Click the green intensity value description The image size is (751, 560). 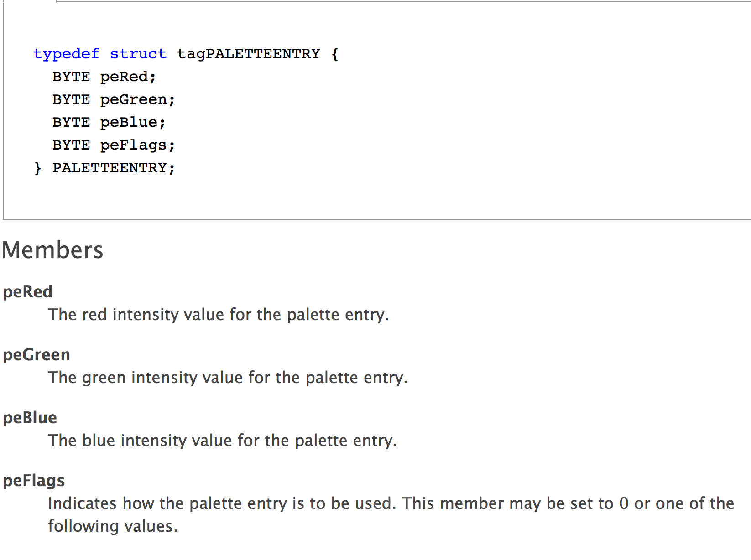click(x=228, y=378)
